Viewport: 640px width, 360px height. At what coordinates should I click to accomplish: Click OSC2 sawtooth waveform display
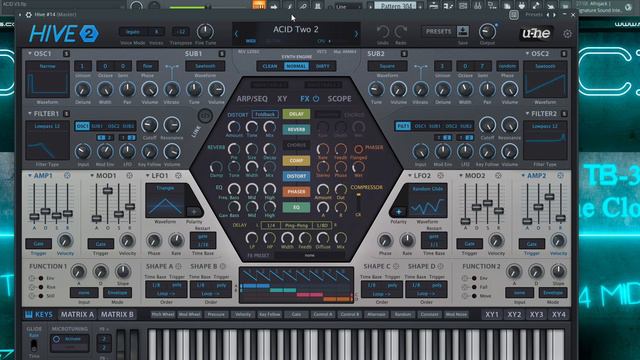pyautogui.click(x=545, y=80)
